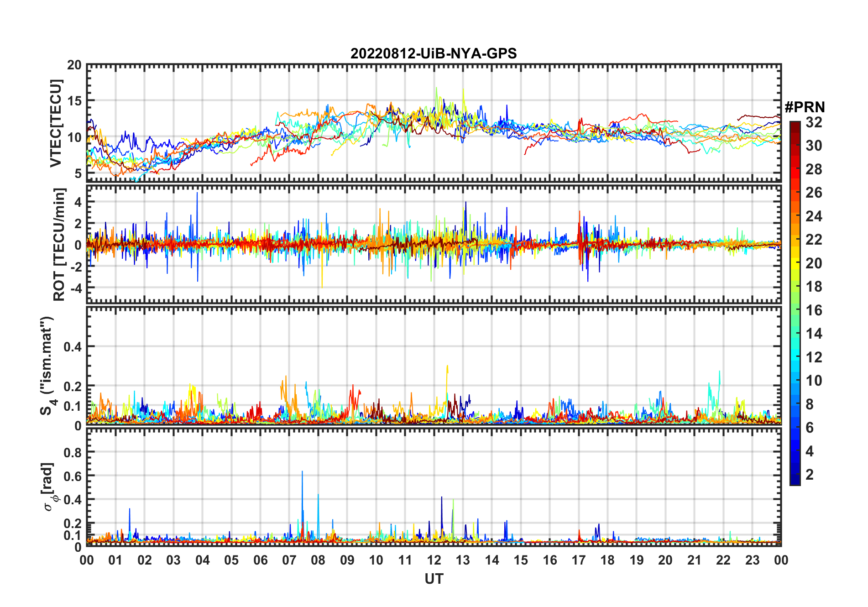Select PRN colorbar tick label 14

click(814, 334)
